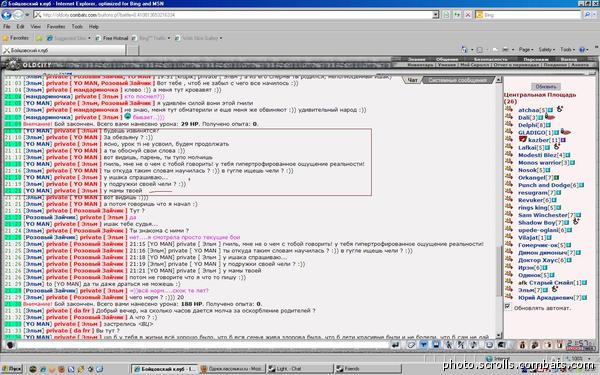
Task: Click the blue funnel chat filter icon
Action: [x=424, y=345]
